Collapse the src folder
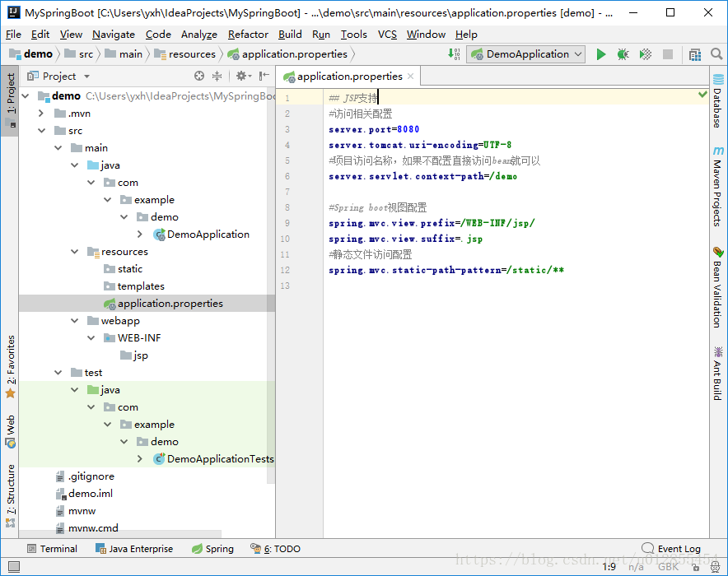The width and height of the screenshot is (728, 576). click(x=41, y=131)
